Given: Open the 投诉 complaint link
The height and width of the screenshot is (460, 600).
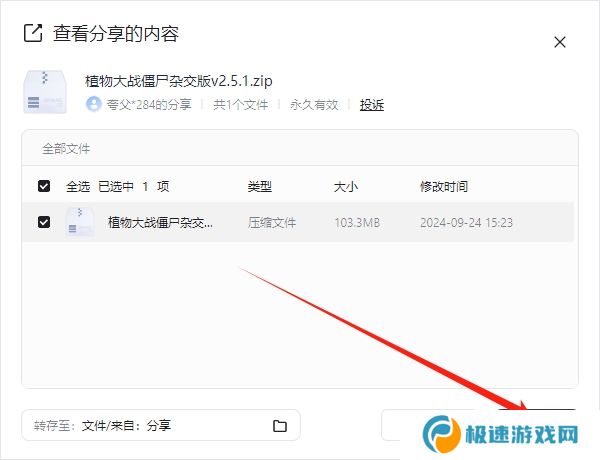Looking at the screenshot, I should (x=372, y=104).
